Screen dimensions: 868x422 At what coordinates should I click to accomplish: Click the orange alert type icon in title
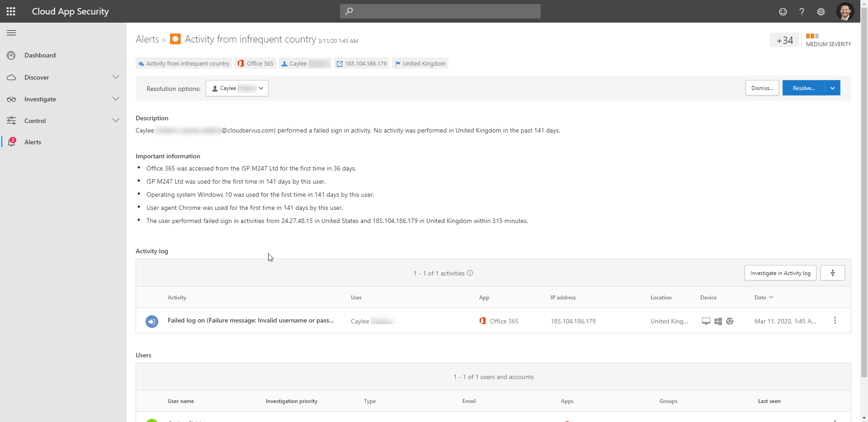pyautogui.click(x=175, y=39)
